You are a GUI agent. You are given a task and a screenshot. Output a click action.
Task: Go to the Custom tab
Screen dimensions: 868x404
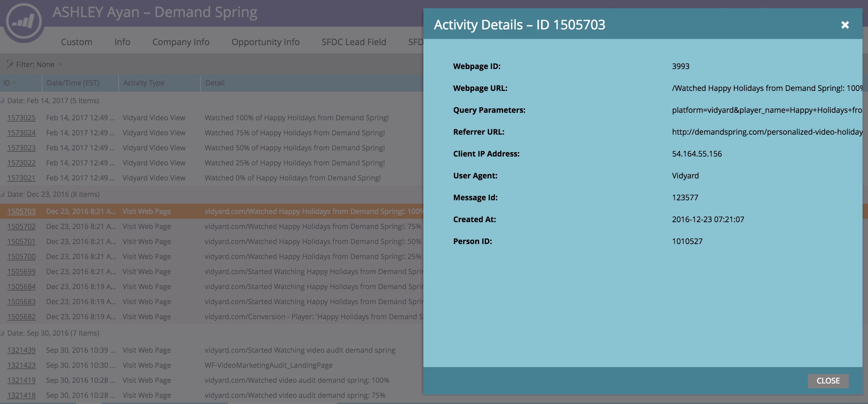76,42
